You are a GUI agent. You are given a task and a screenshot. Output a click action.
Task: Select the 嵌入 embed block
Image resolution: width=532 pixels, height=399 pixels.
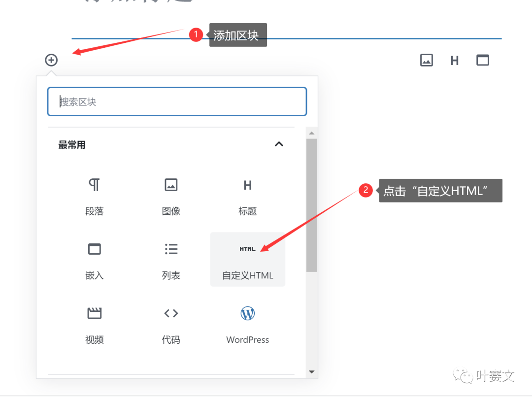click(95, 260)
